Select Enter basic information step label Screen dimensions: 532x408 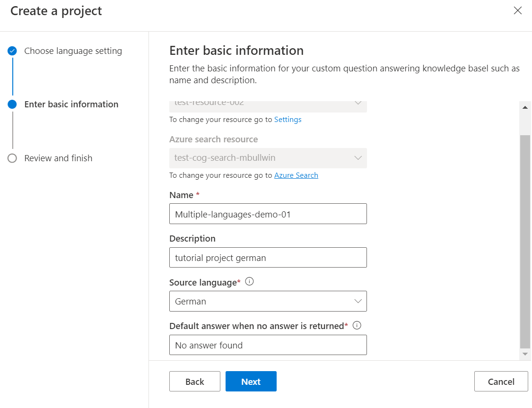click(x=71, y=104)
